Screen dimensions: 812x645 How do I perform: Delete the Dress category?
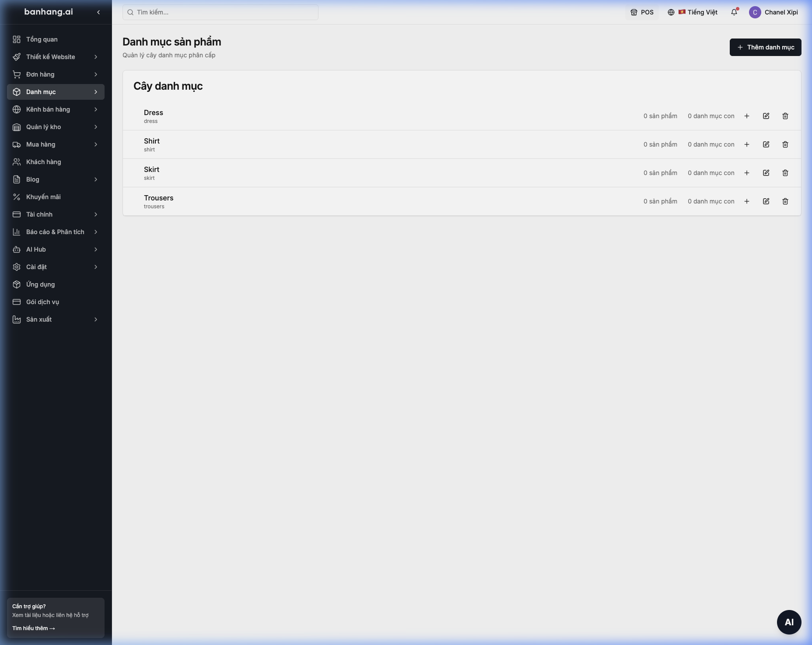[x=785, y=116]
